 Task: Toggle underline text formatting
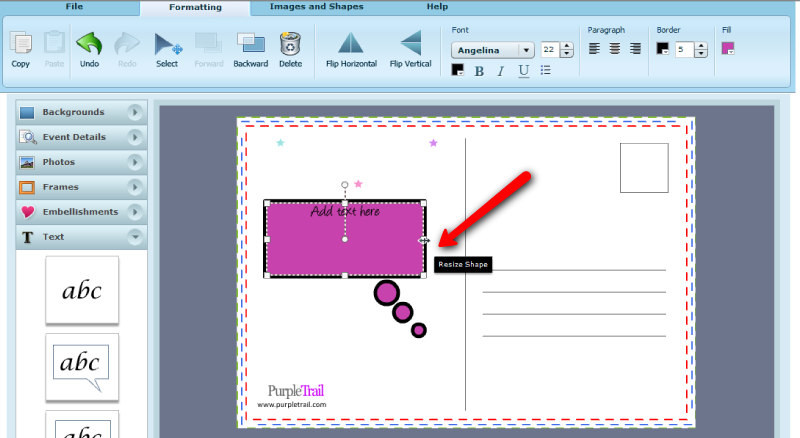[523, 71]
